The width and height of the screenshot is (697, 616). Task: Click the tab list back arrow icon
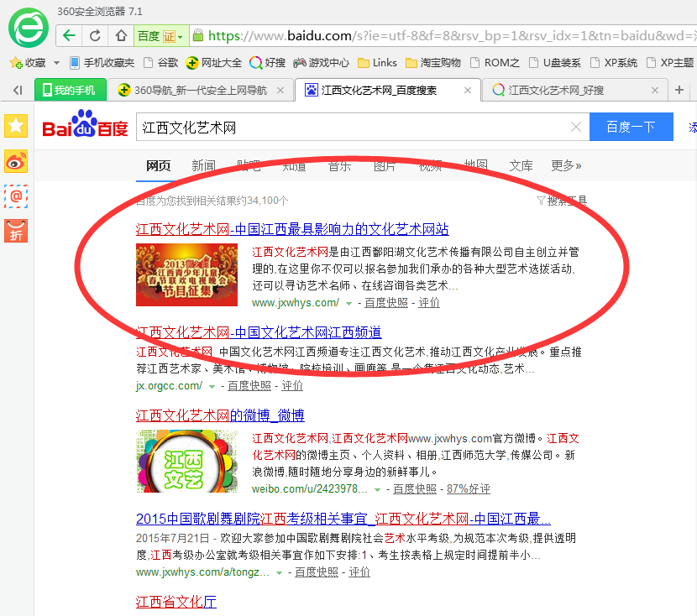(x=18, y=90)
